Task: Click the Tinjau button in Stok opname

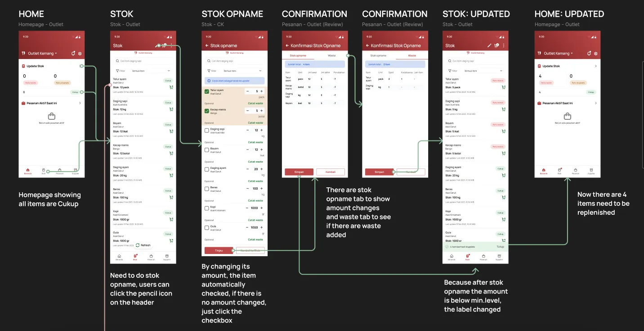Action: (219, 250)
